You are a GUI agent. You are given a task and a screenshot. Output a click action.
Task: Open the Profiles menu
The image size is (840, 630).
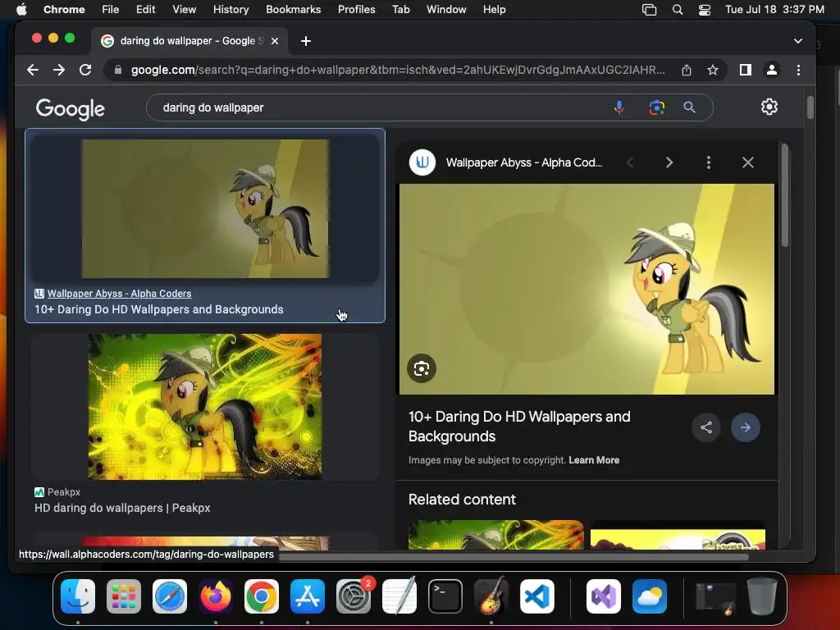click(356, 10)
